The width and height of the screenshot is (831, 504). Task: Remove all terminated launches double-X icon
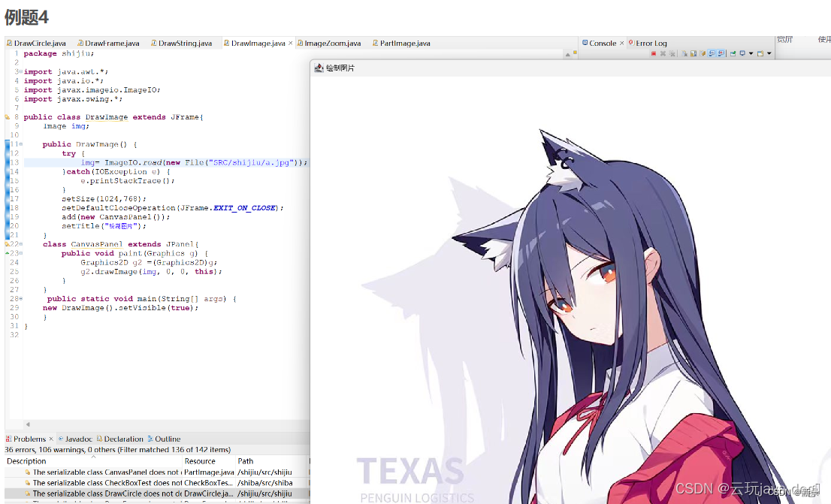[x=672, y=53]
